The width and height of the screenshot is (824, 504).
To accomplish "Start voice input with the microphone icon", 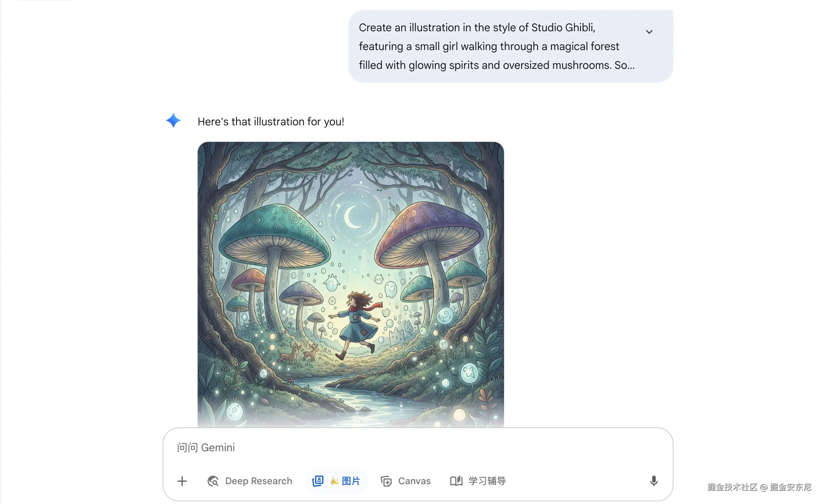I will 654,481.
